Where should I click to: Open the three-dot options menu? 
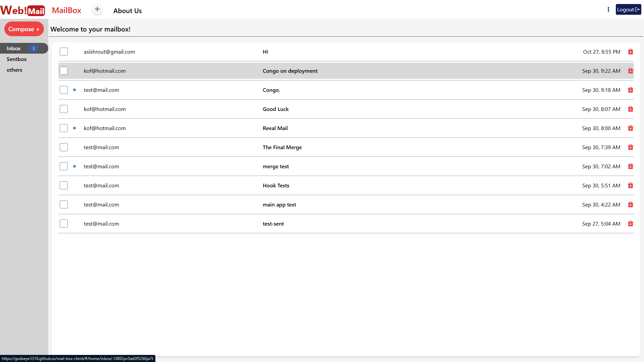(x=608, y=9)
